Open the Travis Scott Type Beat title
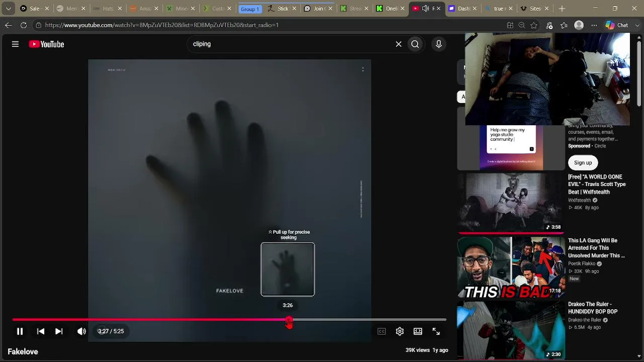644x362 pixels. [x=597, y=185]
